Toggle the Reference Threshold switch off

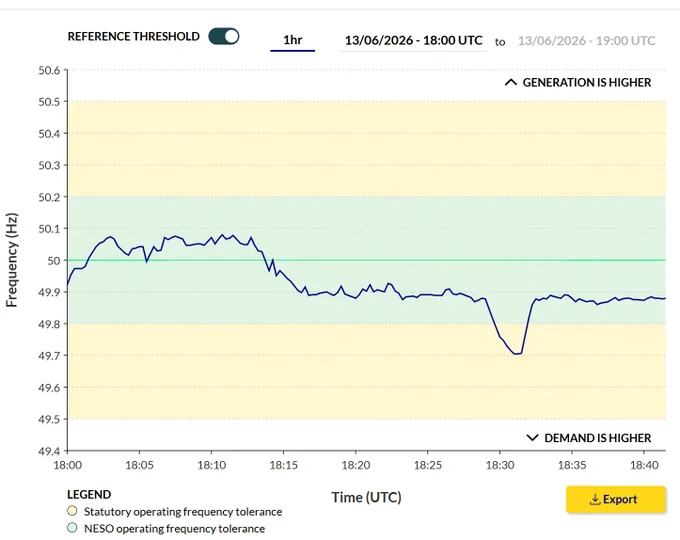click(224, 36)
